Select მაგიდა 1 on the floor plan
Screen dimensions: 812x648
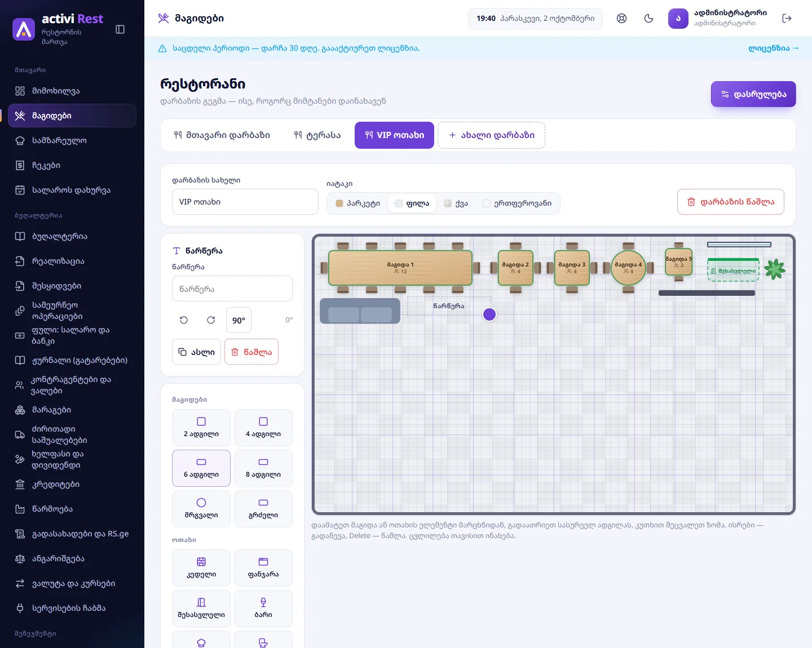pyautogui.click(x=400, y=268)
